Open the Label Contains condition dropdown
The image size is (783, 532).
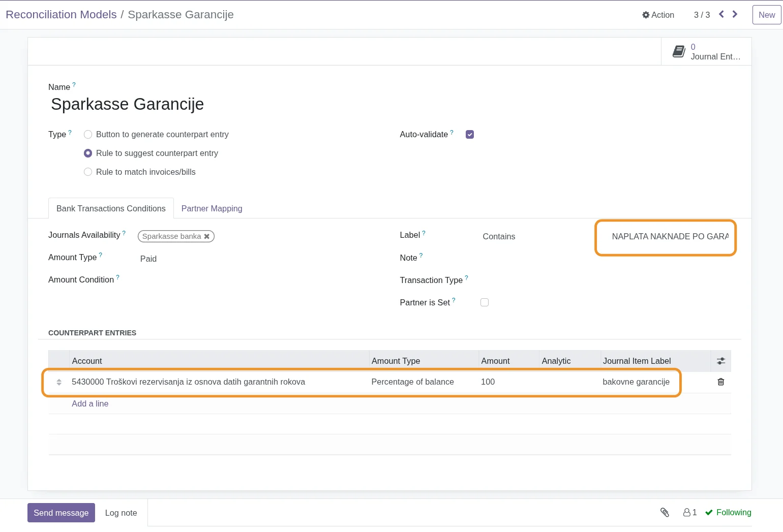point(499,236)
